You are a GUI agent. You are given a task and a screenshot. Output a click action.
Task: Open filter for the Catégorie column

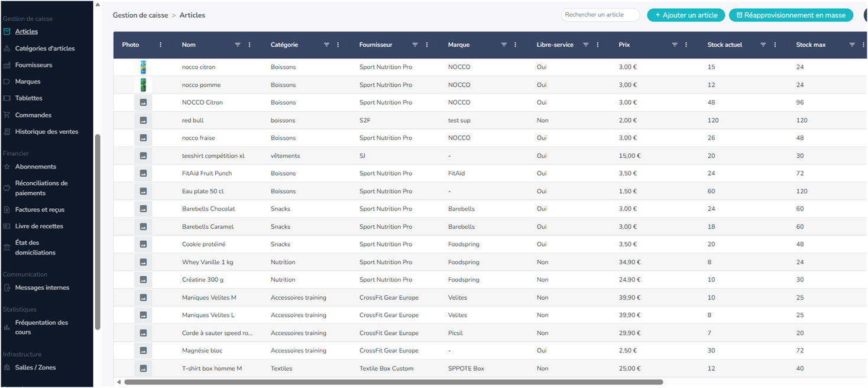click(x=326, y=45)
